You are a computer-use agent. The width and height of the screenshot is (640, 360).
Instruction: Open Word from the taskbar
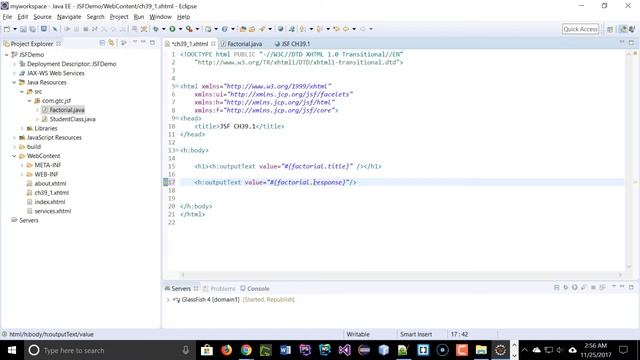(285, 350)
